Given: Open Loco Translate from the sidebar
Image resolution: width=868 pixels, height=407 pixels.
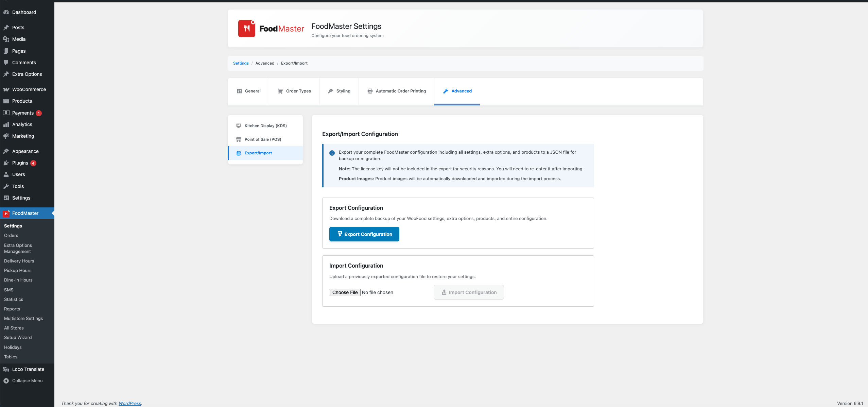Looking at the screenshot, I should [x=28, y=369].
